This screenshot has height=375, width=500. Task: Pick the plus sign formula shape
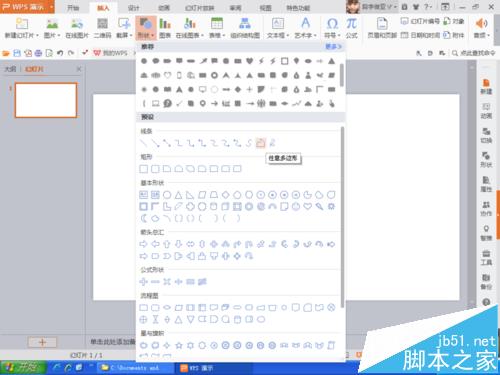pyautogui.click(x=144, y=282)
